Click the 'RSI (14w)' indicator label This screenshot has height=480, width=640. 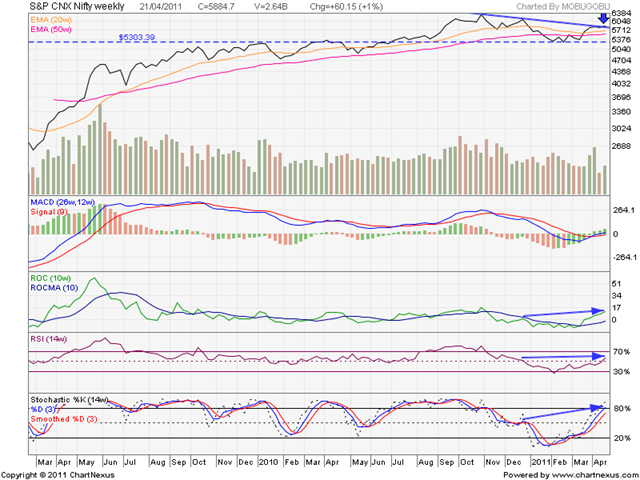click(49, 339)
